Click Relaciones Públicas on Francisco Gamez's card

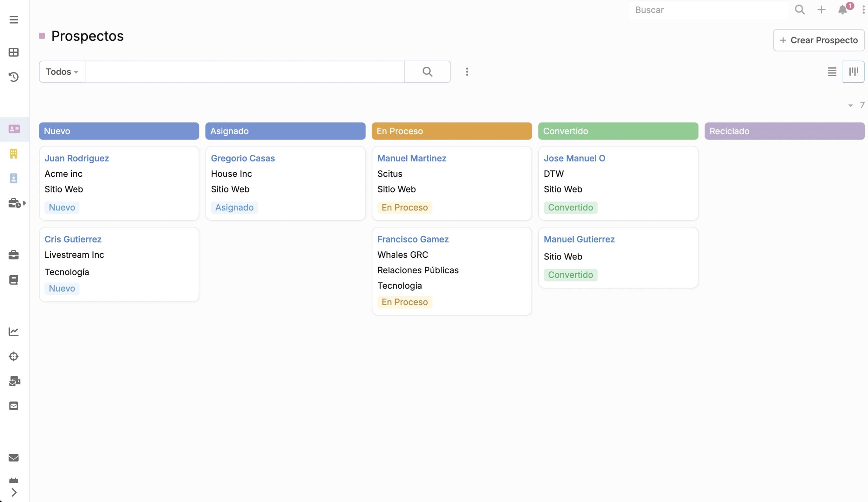[x=418, y=270]
